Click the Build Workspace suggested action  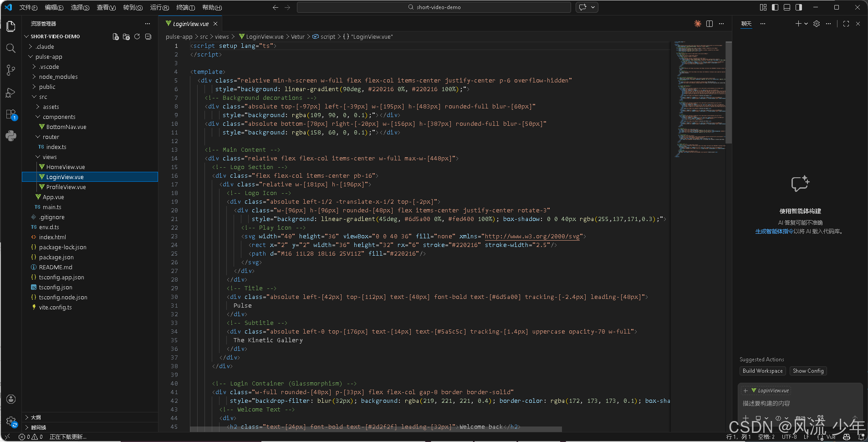pyautogui.click(x=763, y=371)
